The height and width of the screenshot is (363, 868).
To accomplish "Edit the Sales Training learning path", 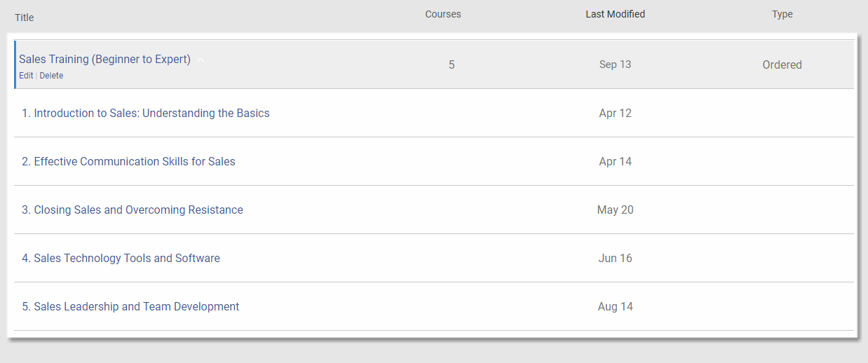I will click(26, 76).
